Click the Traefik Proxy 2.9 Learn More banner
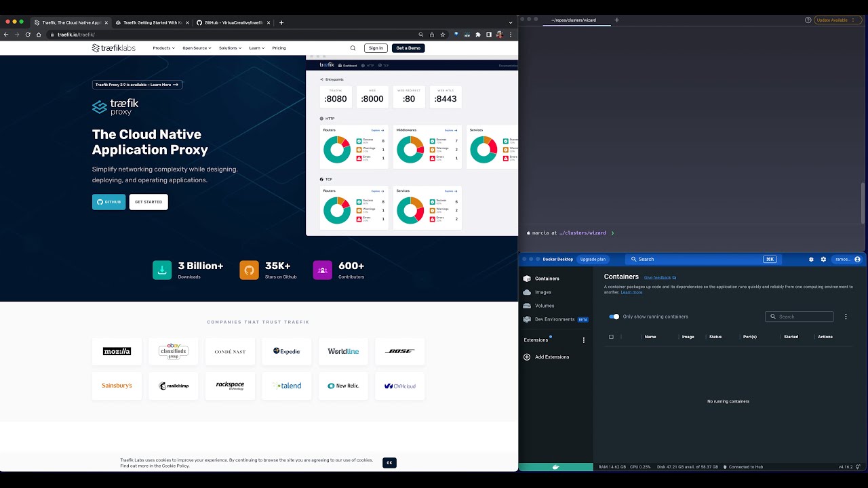This screenshot has width=868, height=488. tap(138, 85)
